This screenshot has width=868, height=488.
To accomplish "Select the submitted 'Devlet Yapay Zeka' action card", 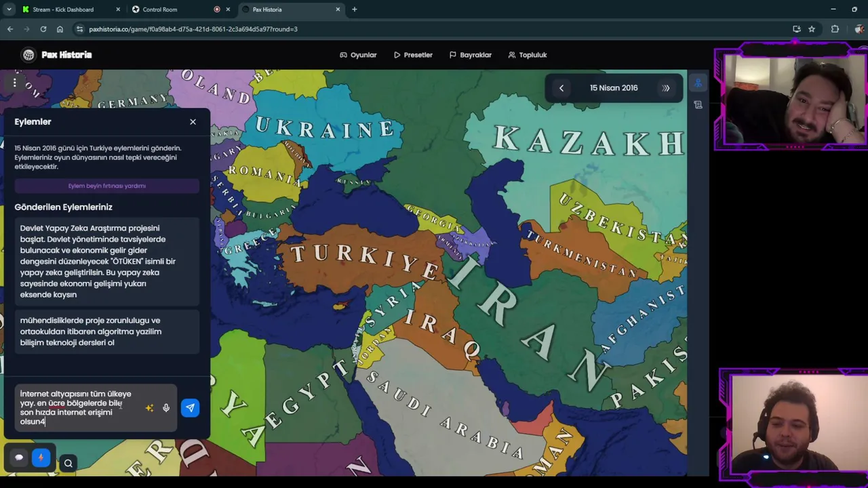I will tap(107, 262).
